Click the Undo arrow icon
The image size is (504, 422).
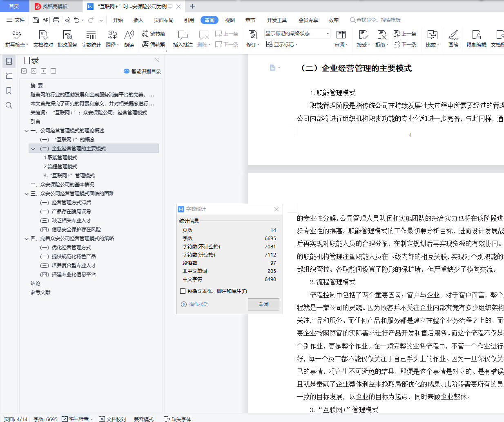[76, 20]
